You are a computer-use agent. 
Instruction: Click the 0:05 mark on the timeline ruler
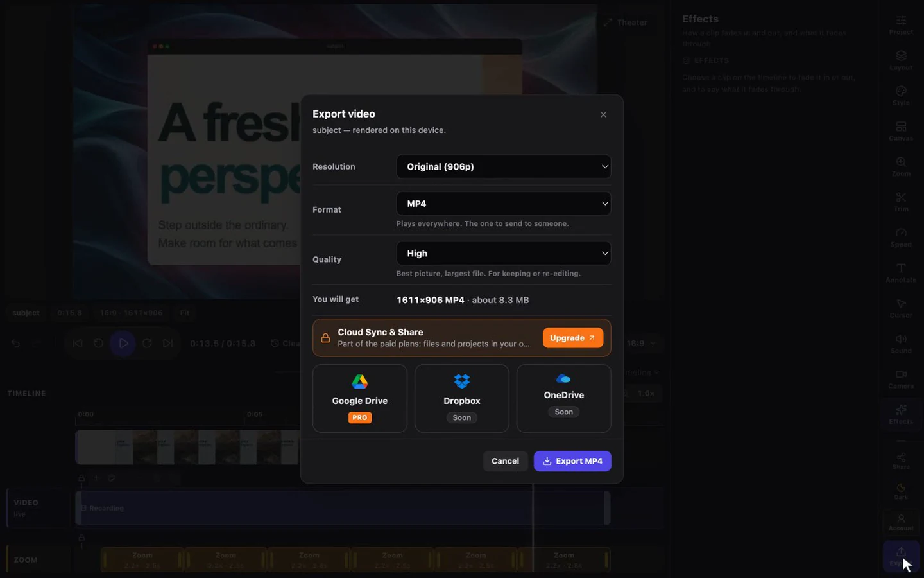[255, 414]
